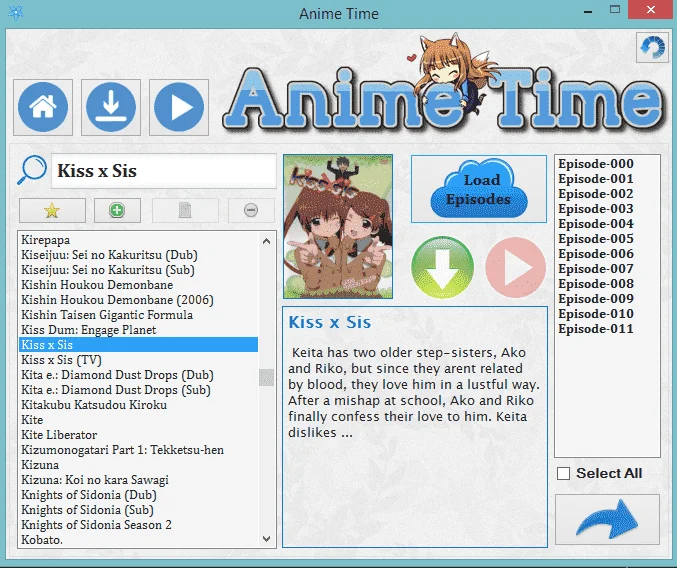Viewport: 677px width, 568px height.
Task: Remove anime with grey minus button
Action: (x=251, y=211)
